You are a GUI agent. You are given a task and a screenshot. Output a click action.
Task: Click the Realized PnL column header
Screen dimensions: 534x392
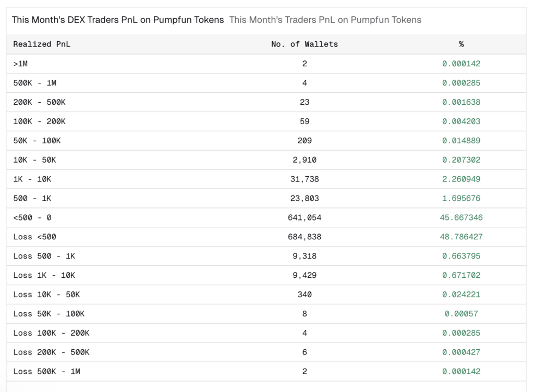pos(42,44)
